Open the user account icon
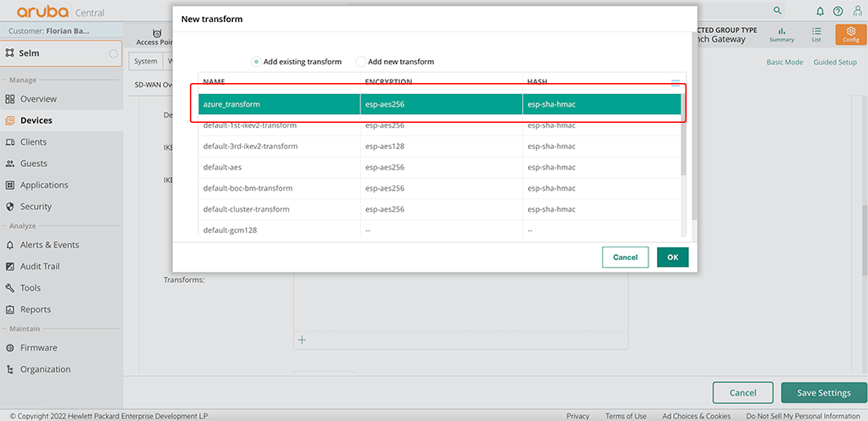 854,11
